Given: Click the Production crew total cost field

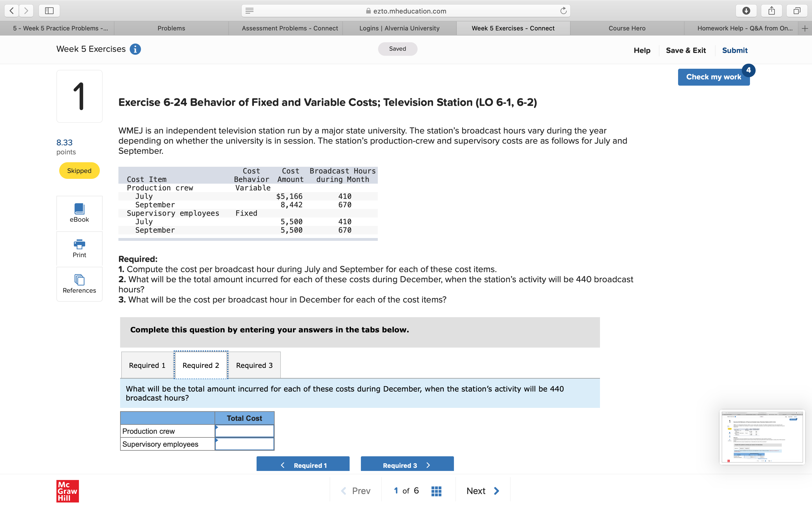Looking at the screenshot, I should [x=245, y=431].
